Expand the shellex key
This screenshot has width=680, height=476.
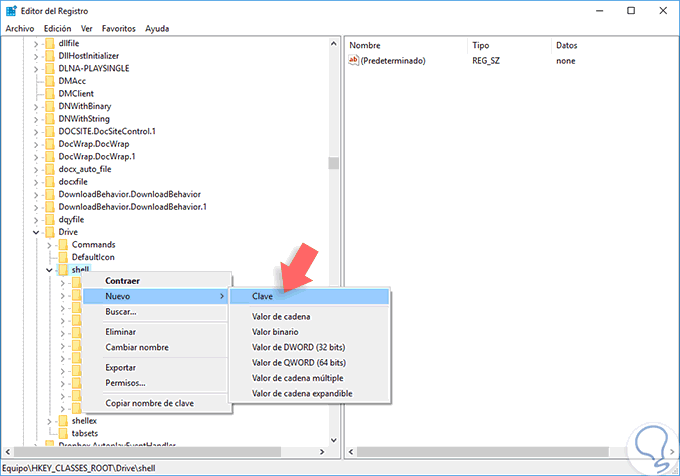(49, 421)
